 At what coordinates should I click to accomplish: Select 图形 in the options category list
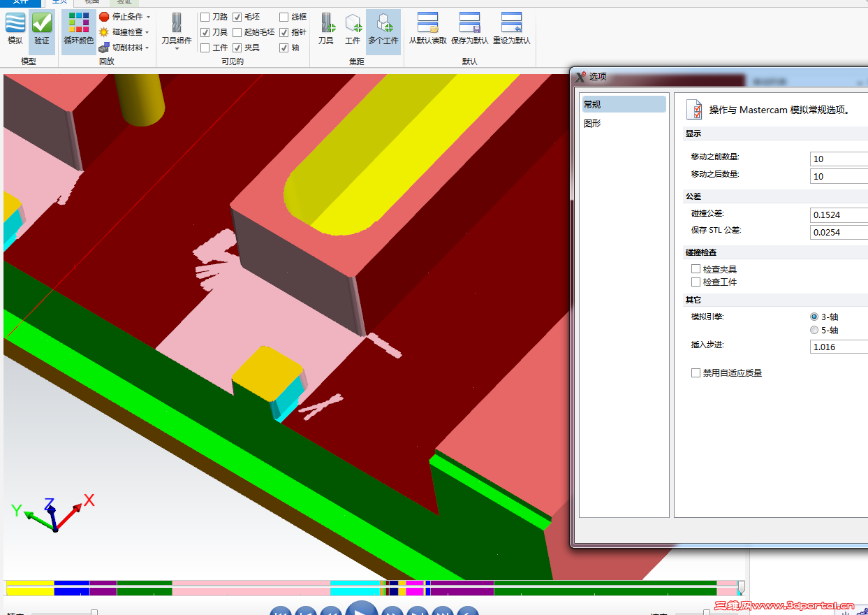(x=624, y=124)
